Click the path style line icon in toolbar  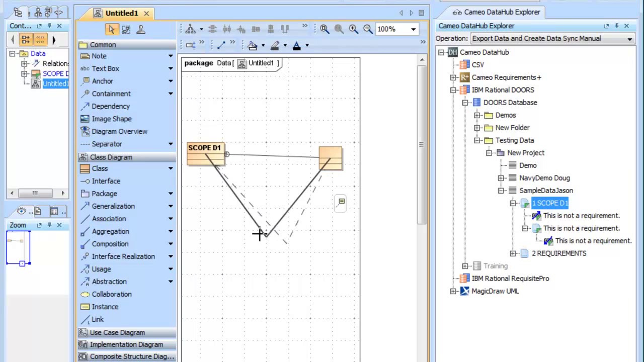tap(221, 45)
